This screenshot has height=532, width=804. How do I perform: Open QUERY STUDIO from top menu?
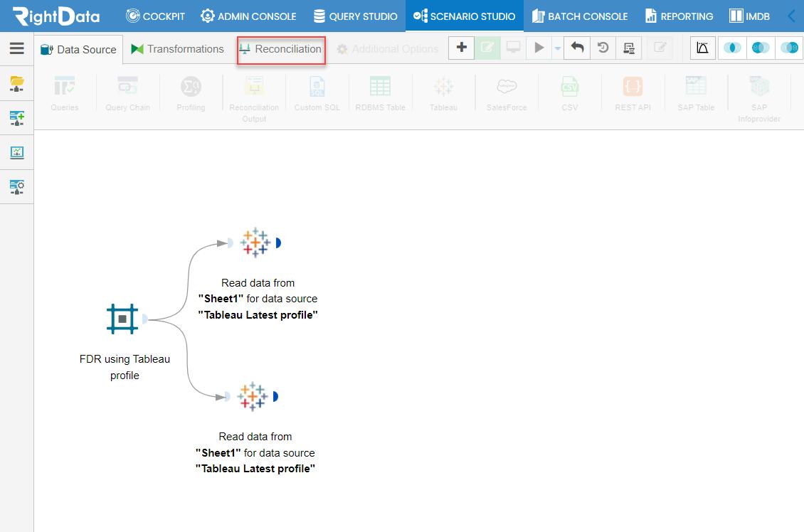355,16
